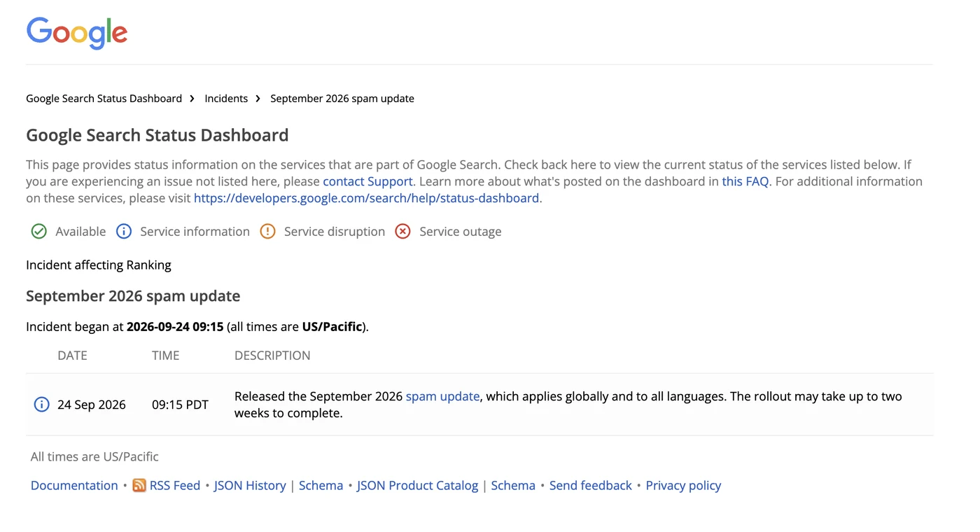Image resolution: width=980 pixels, height=532 pixels.
Task: Click the orange RSS feed icon
Action: [139, 485]
